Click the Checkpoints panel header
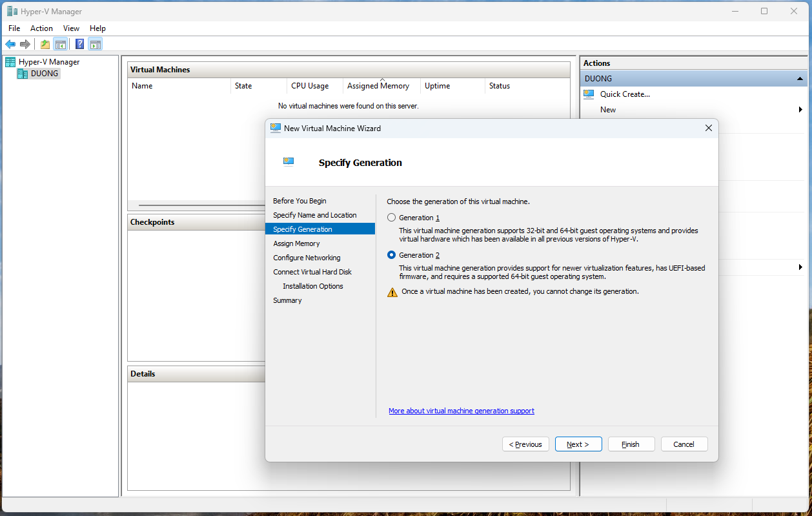This screenshot has width=812, height=516. (196, 222)
